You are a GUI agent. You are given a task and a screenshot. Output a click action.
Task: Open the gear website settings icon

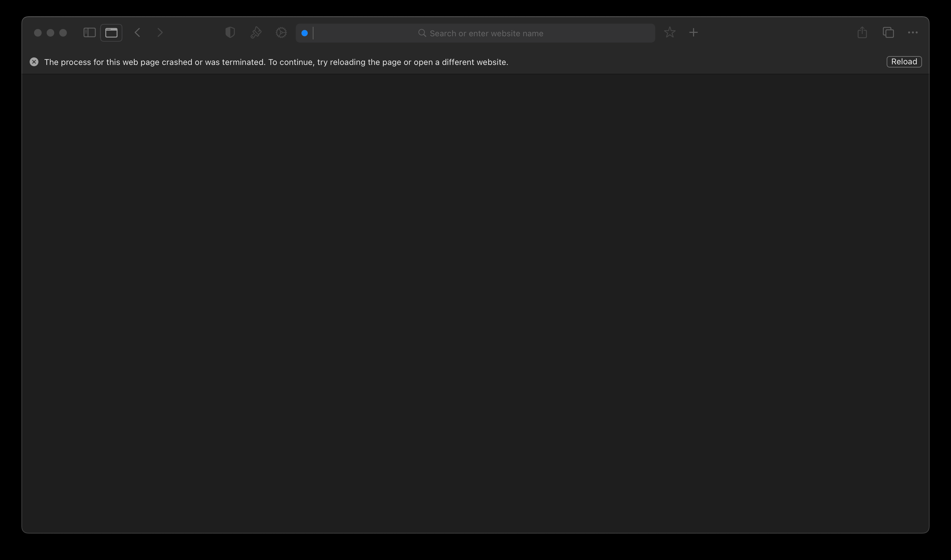point(281,33)
